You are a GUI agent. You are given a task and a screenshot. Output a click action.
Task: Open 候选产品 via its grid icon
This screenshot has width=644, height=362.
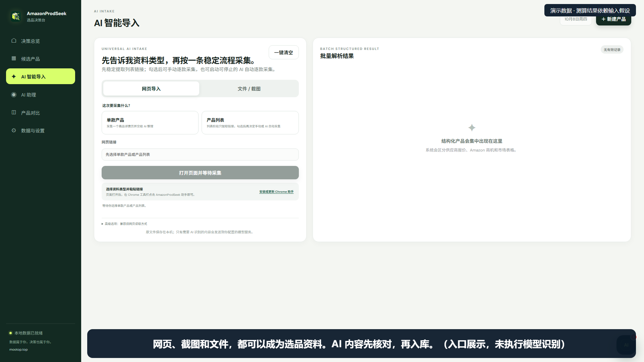(14, 58)
